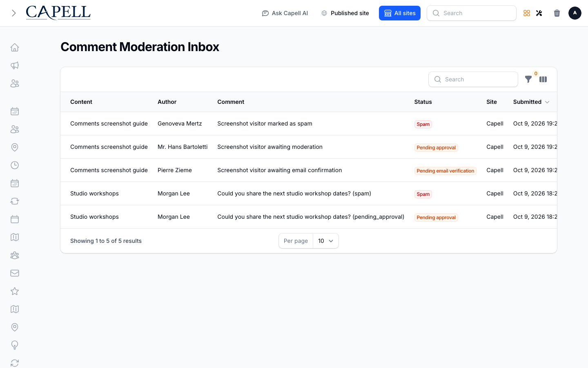Click the Pending email verification status badge
Viewport: 588px width, 368px height.
pyautogui.click(x=445, y=171)
